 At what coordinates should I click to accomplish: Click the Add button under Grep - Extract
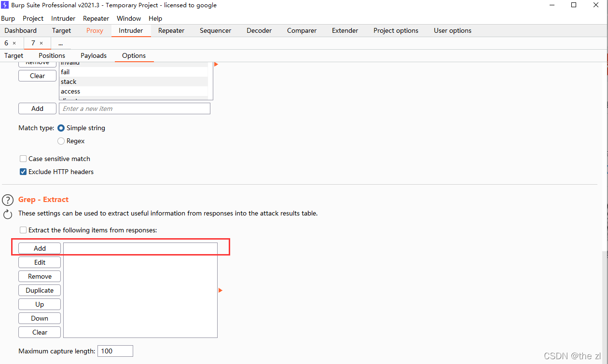click(x=40, y=248)
